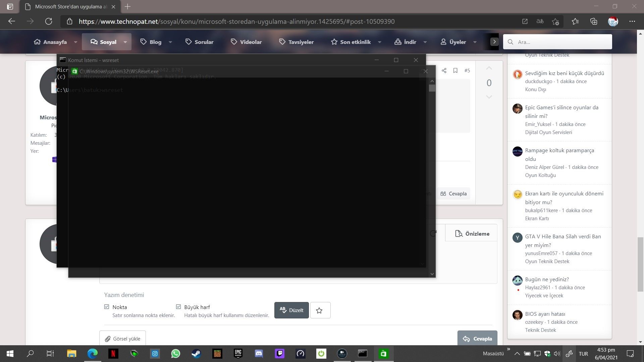Add page to favorites via star icon
Viewport: 644px width, 362px height.
tap(555, 21)
